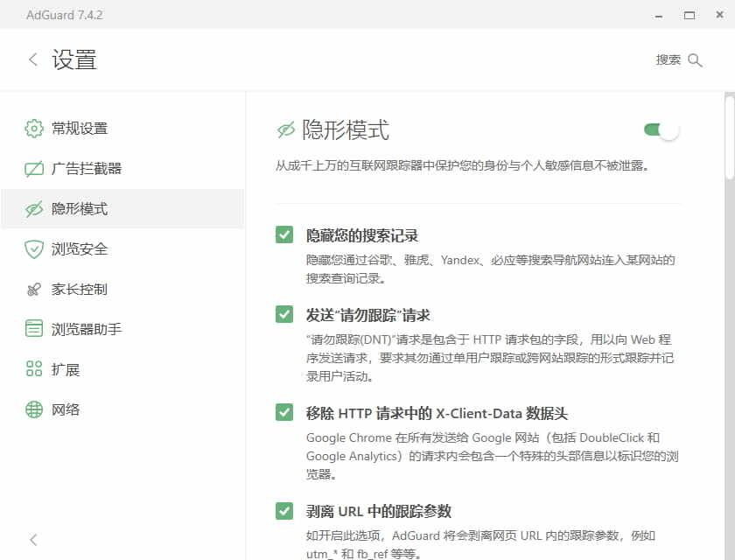Click the shield icon for 浏览安全
The image size is (735, 560).
[34, 248]
